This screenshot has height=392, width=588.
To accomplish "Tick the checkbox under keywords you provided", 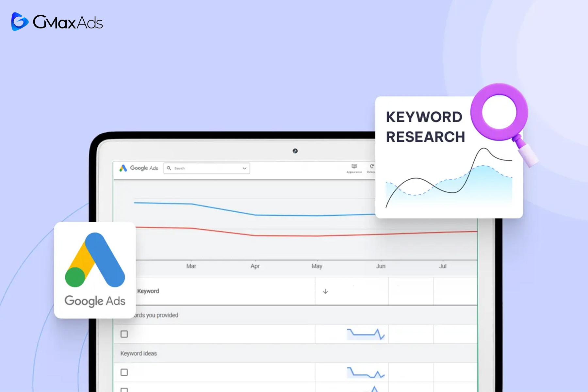I will [124, 334].
